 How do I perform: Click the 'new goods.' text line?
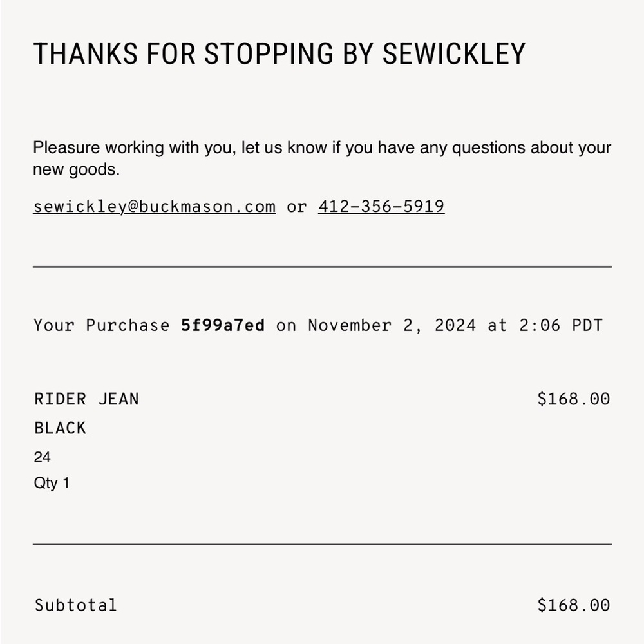pyautogui.click(x=76, y=171)
